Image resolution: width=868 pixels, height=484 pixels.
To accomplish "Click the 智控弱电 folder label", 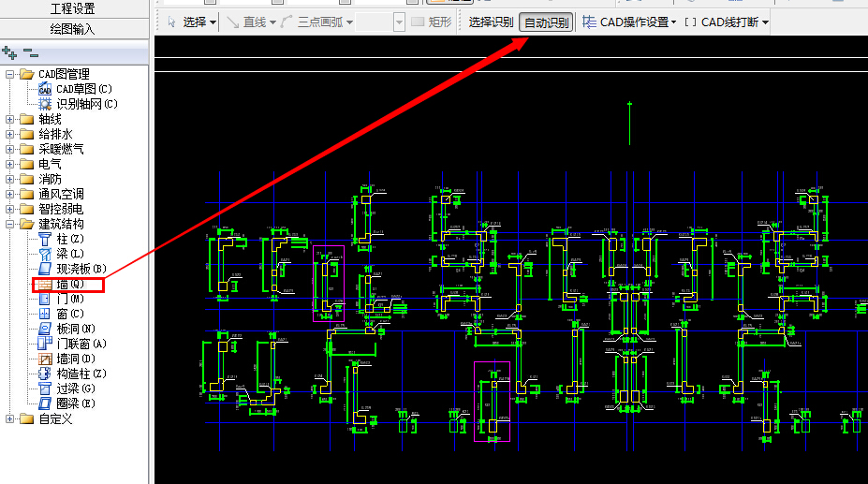I will click(x=61, y=209).
